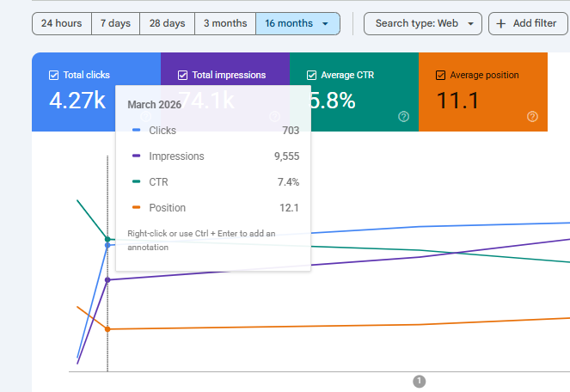Screen dimensions: 570x392
Task: Select the 3 months range
Action: (x=225, y=23)
